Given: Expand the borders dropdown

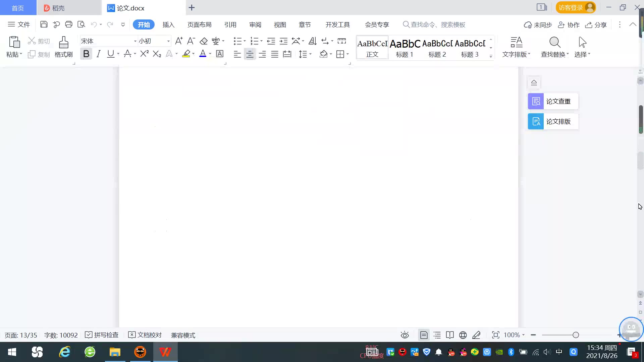Looking at the screenshot, I should coord(348,54).
